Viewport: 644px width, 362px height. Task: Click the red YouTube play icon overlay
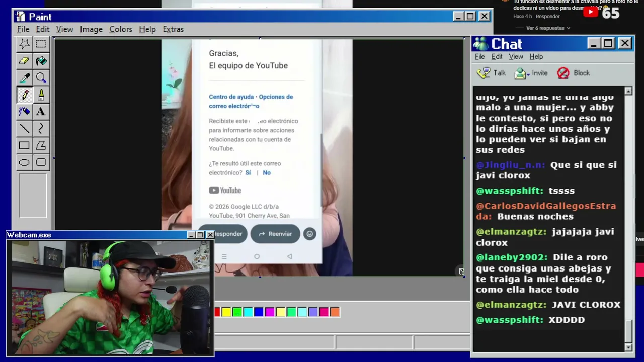click(591, 12)
